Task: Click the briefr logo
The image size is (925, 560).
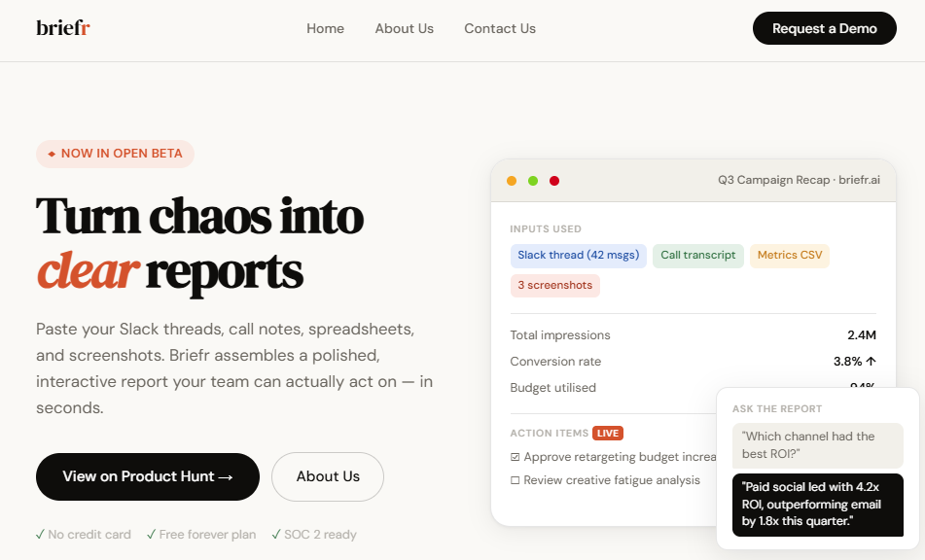Action: 63,27
